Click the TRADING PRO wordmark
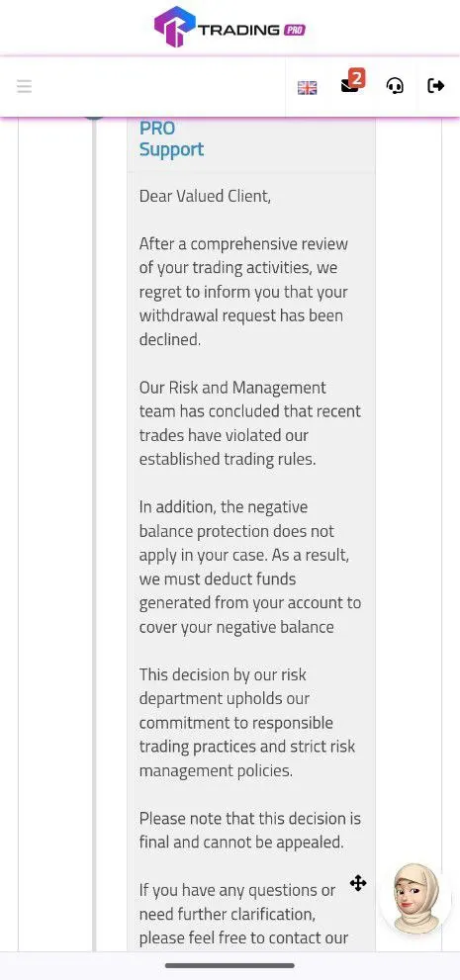 tap(251, 30)
